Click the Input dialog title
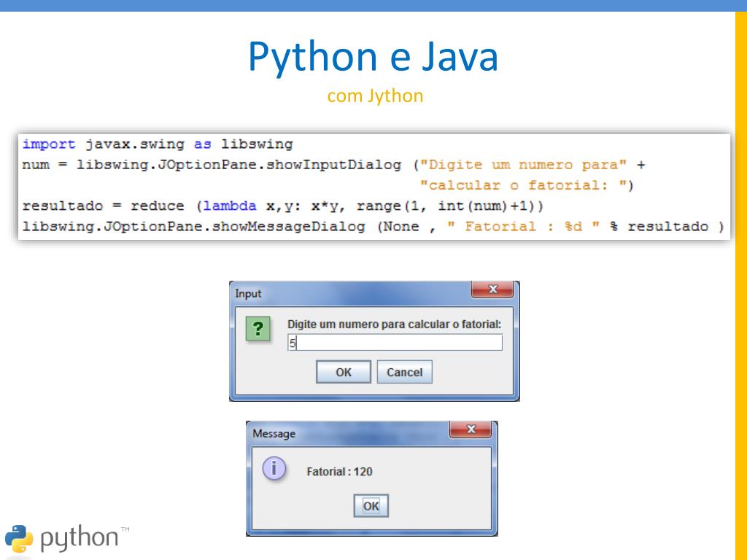This screenshot has height=560, width=747. [248, 293]
